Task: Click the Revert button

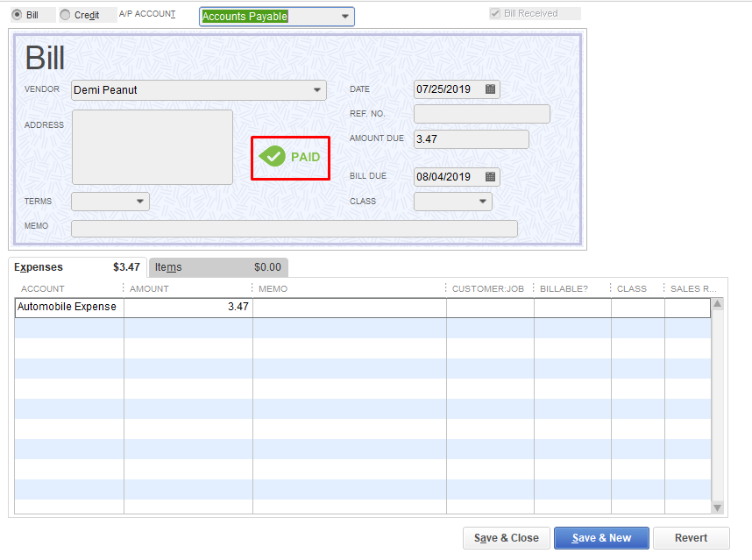Action: click(x=692, y=538)
